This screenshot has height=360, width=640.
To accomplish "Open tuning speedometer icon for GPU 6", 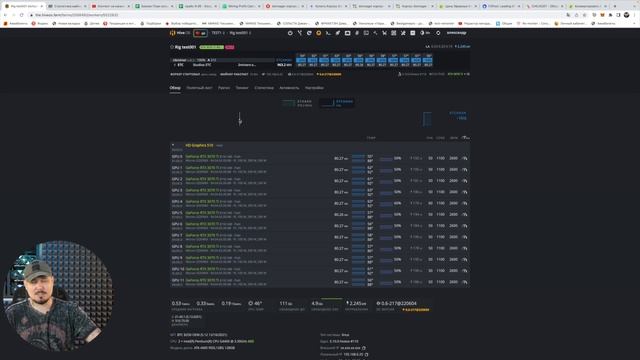I will coord(464,226).
